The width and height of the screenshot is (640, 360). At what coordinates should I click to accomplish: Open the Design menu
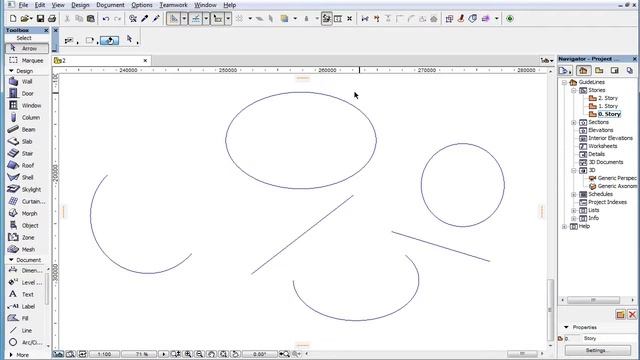point(80,5)
